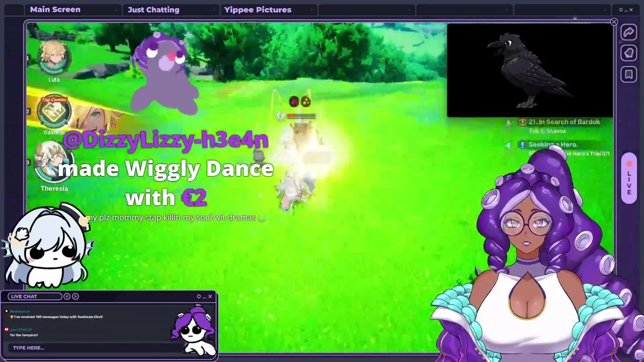The width and height of the screenshot is (644, 362).
Task: Click the white-haired chibi avatar sticker
Action: (x=48, y=245)
